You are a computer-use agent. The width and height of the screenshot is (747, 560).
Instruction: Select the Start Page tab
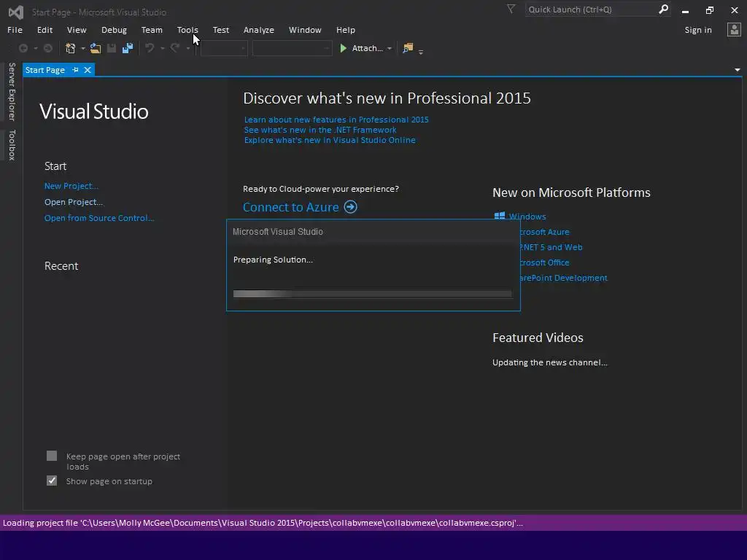click(x=44, y=70)
